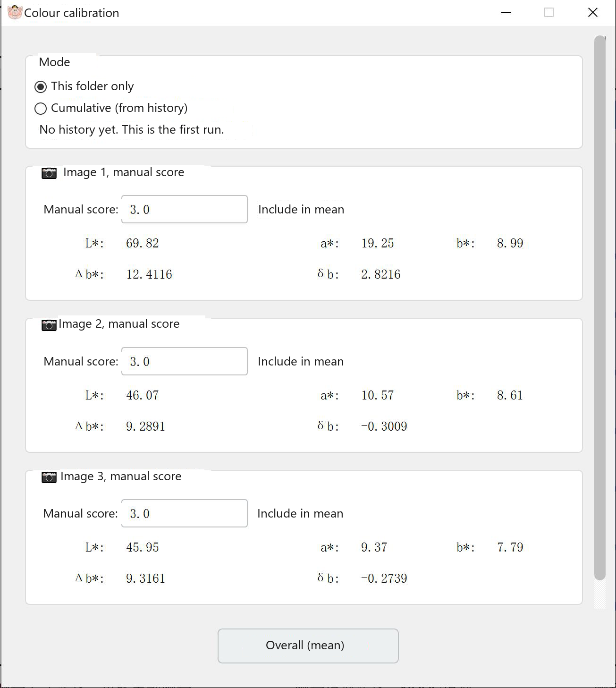This screenshot has width=616, height=688.
Task: Click the 'Colour calibration' window title
Action: (72, 13)
